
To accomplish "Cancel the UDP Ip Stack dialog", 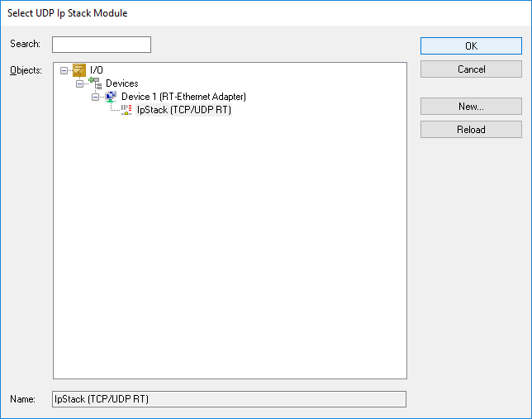I will pyautogui.click(x=471, y=69).
